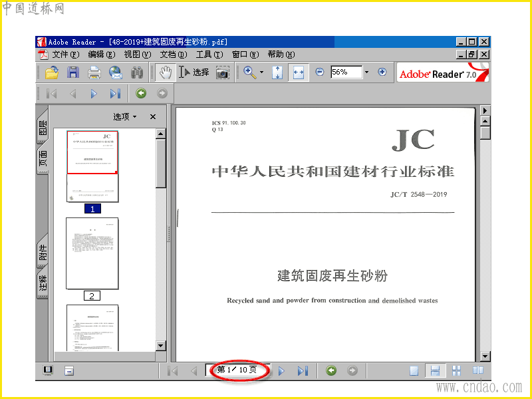Screen dimensions: 532x399
Task: Open the 工具 menu
Action: tap(209, 55)
